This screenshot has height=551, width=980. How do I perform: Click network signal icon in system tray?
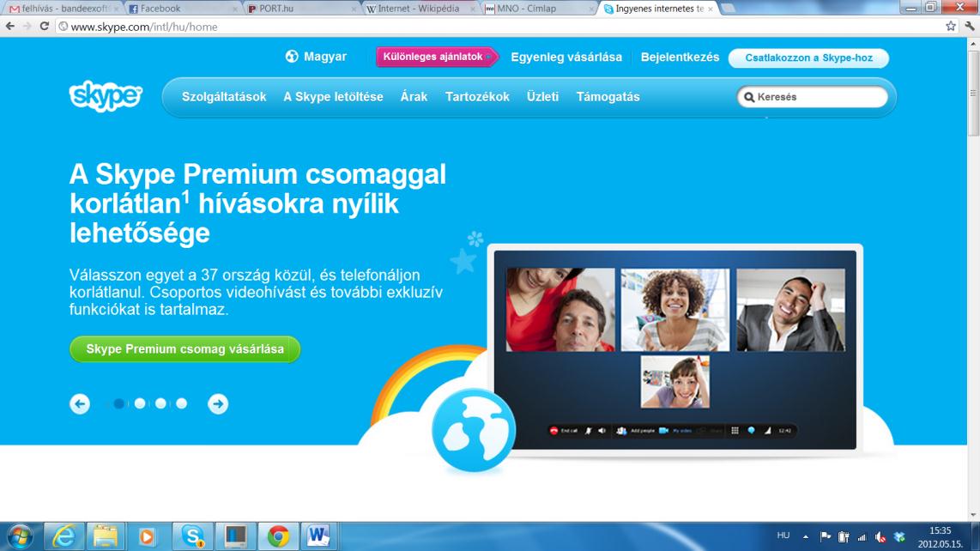[862, 536]
